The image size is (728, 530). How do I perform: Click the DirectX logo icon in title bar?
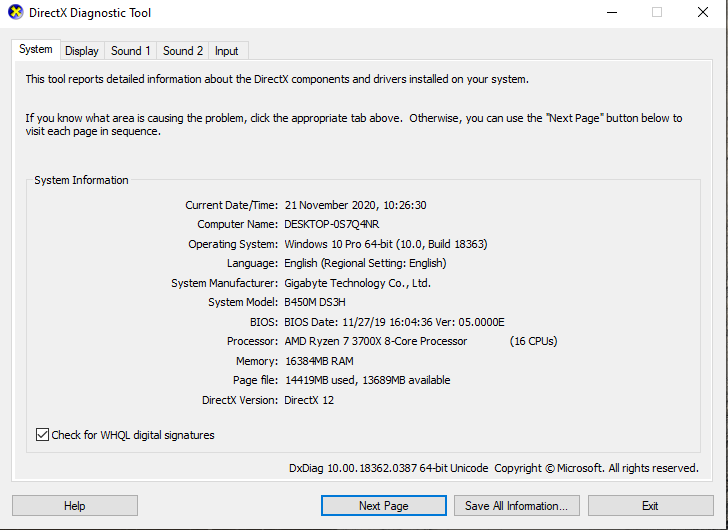(x=15, y=13)
